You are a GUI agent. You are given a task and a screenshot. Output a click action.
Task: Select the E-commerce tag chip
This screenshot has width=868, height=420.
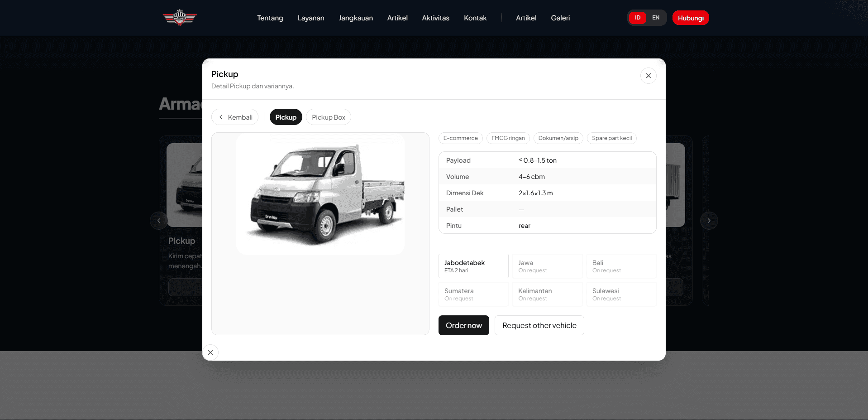(x=460, y=138)
